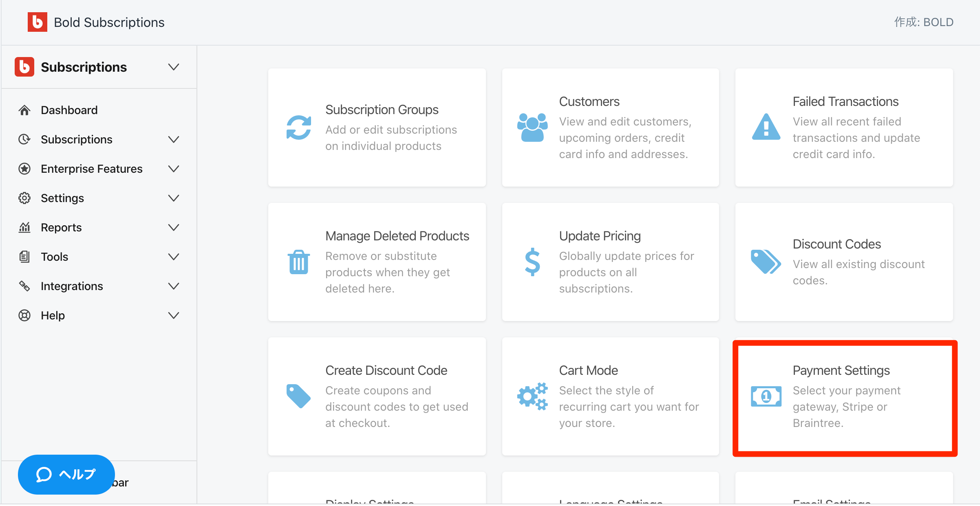The width and height of the screenshot is (980, 506).
Task: Open the Subscriptions app switcher dropdown at top
Action: [x=174, y=67]
